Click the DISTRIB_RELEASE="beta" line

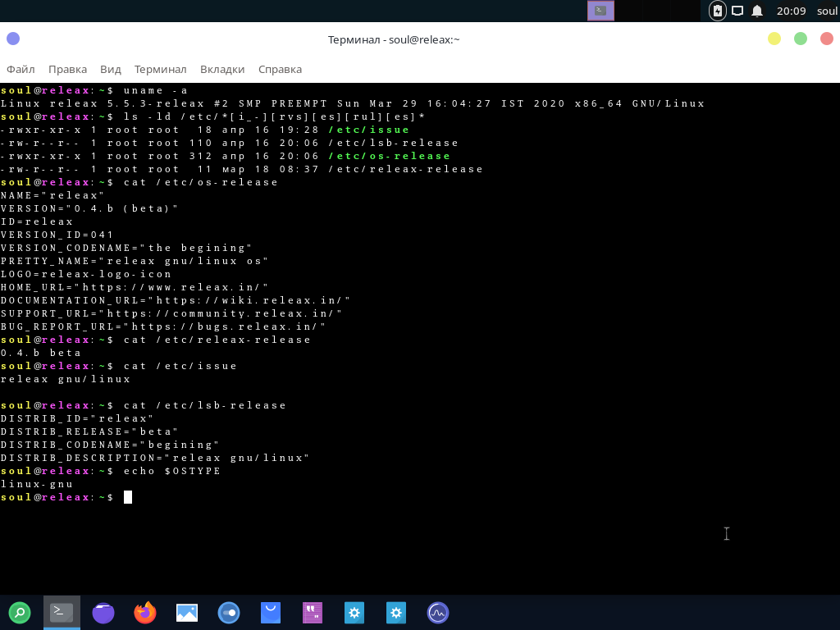[x=89, y=431]
